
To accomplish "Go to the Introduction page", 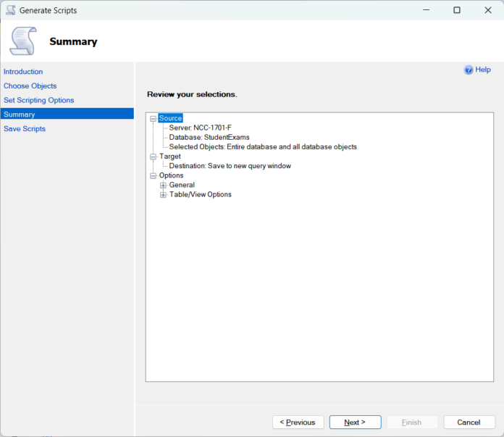I will pyautogui.click(x=23, y=72).
